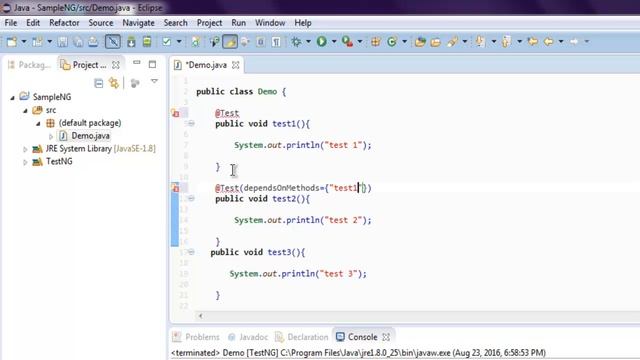
Task: Open the Source menu
Action: pyautogui.click(x=101, y=23)
